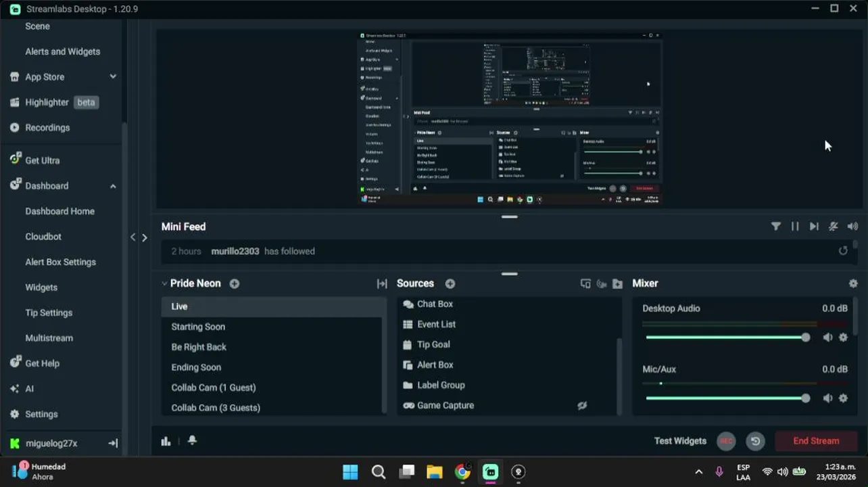868x487 pixels.
Task: Open performance stats bar chart icon
Action: coord(166,441)
